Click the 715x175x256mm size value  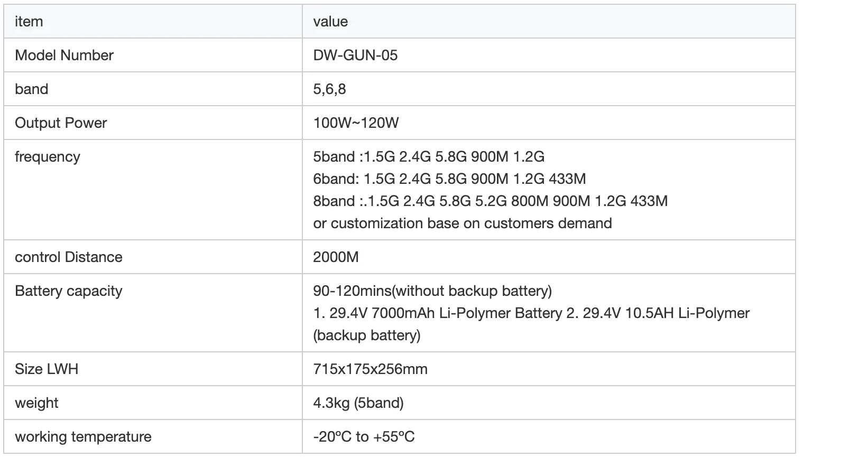point(370,369)
